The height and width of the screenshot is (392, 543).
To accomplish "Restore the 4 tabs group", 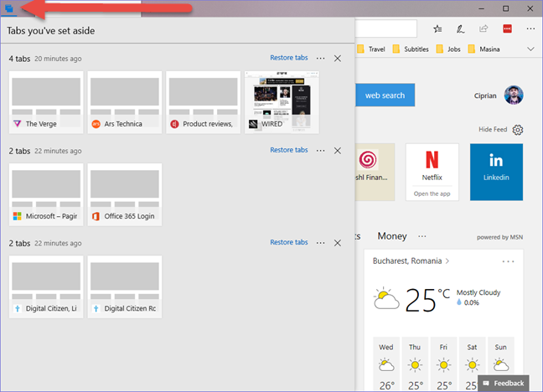I will [x=289, y=58].
